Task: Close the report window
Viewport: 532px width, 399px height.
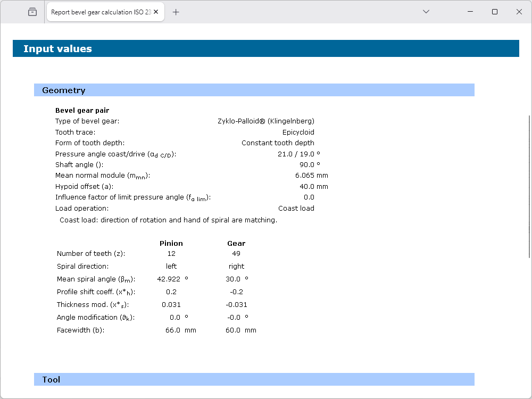Action: [x=519, y=12]
